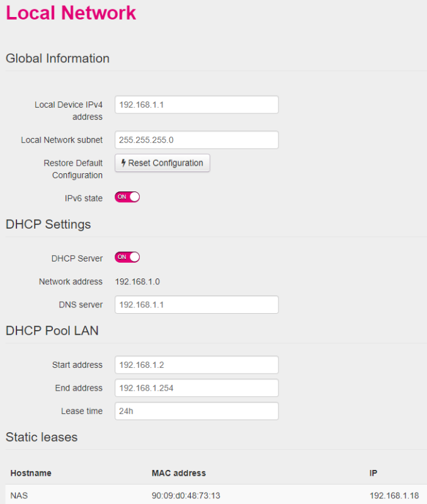
Task: Click the Local Network subnet field
Action: (x=196, y=140)
